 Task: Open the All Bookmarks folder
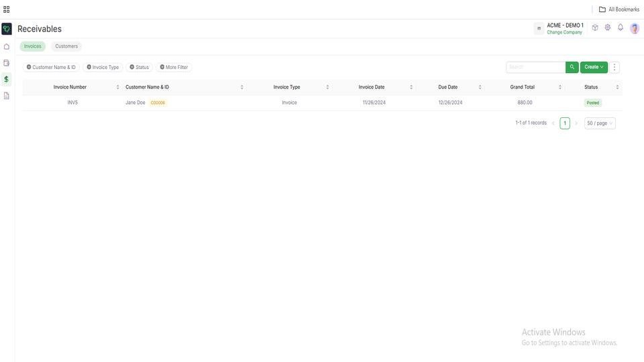[619, 9]
